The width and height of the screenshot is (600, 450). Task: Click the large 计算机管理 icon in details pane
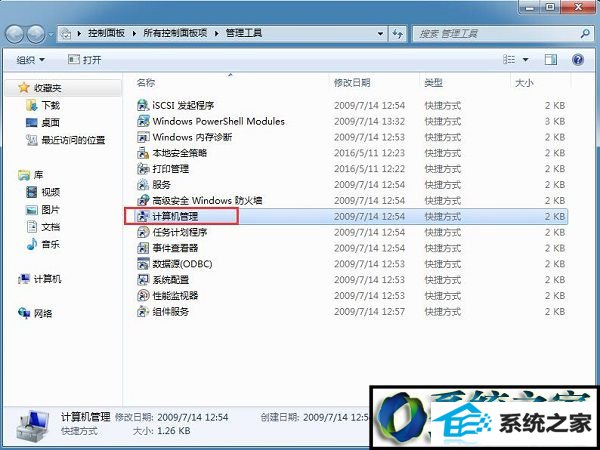click(33, 425)
